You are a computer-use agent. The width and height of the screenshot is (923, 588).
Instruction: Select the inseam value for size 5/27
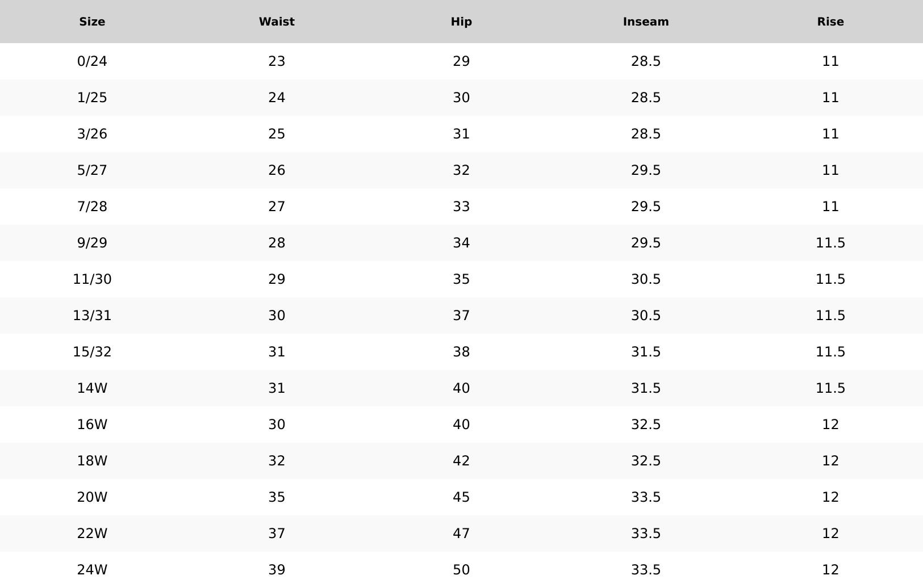646,170
